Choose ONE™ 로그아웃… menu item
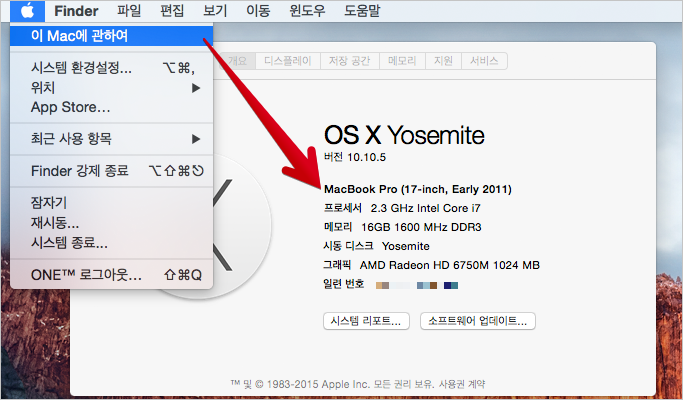Image resolution: width=683 pixels, height=400 pixels. pyautogui.click(x=112, y=275)
